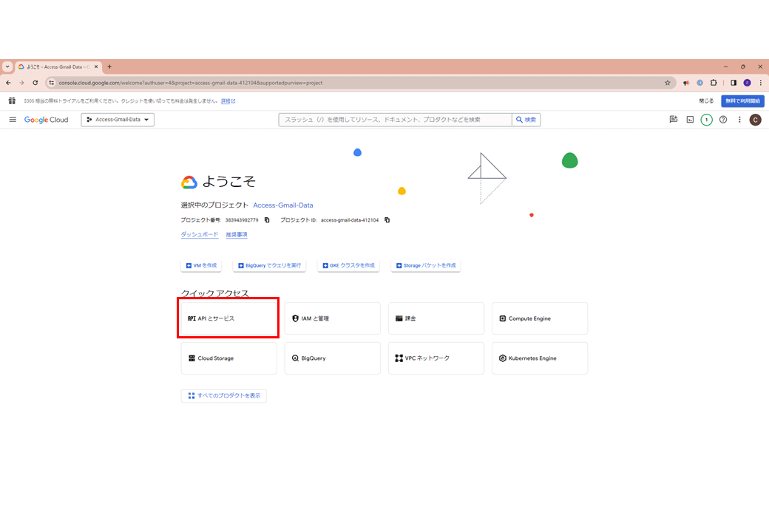Open the Gemini AI assistant icon
Viewport: 769px width, 532px height.
[x=674, y=120]
